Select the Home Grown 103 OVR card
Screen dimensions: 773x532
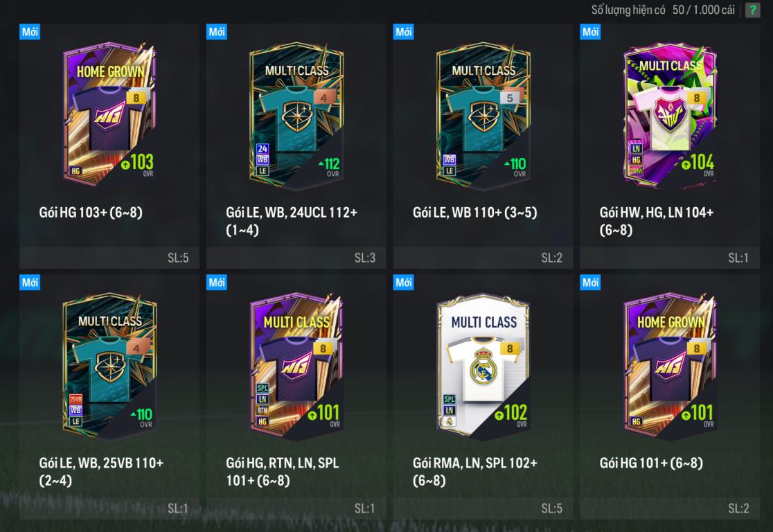coord(109,114)
